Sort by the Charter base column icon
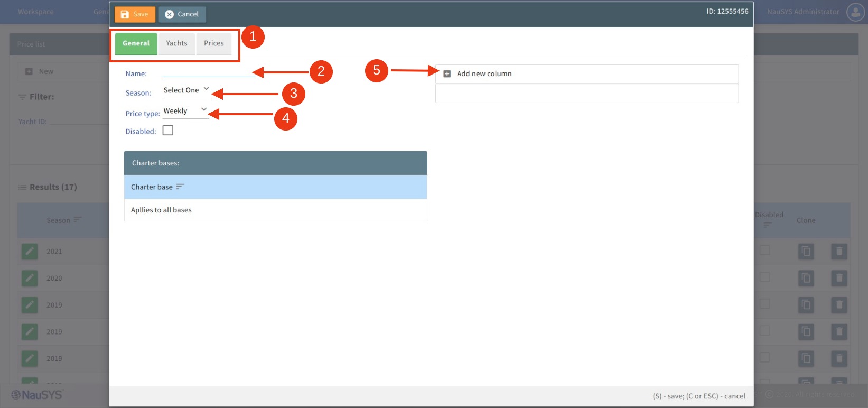 (x=180, y=187)
